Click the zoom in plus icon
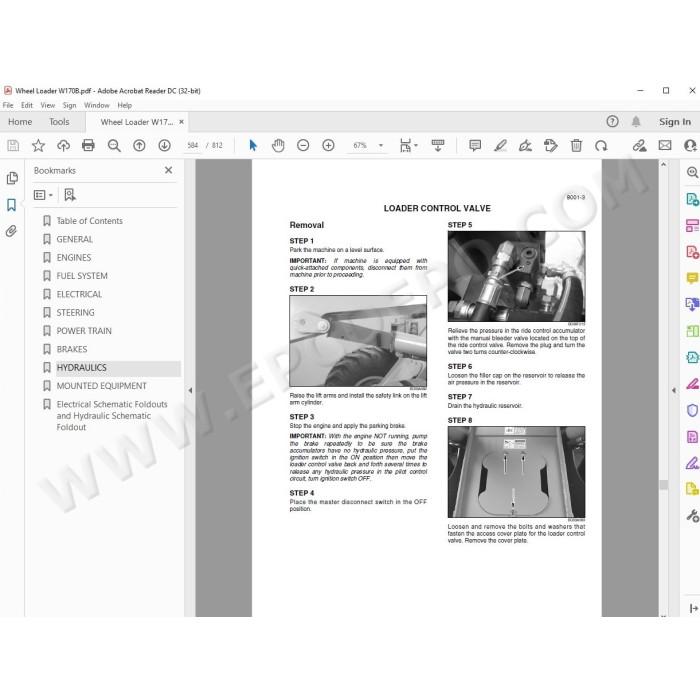The height and width of the screenshot is (700, 700). 328,145
